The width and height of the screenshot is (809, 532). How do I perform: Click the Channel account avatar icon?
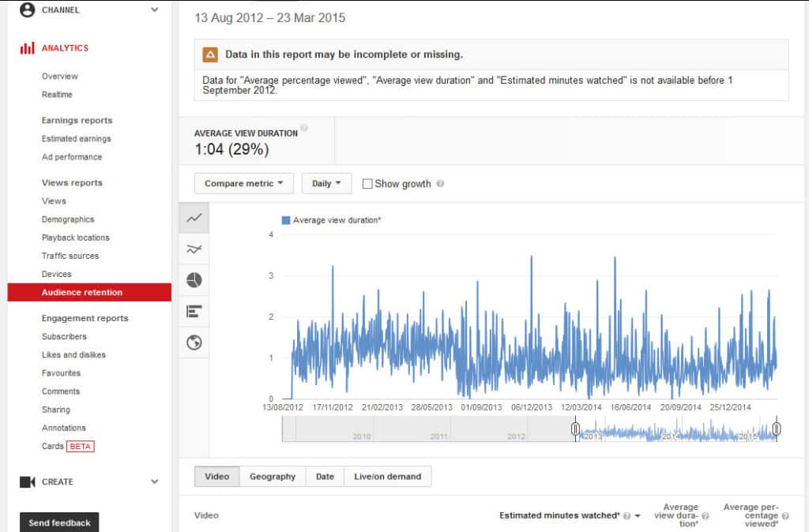point(27,9)
